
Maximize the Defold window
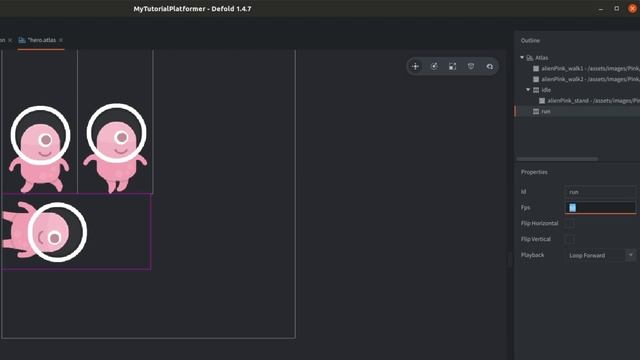(617, 9)
